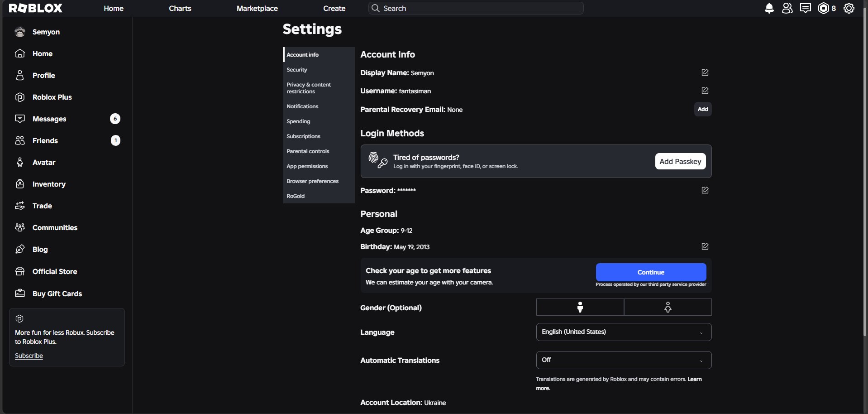
Task: Select the Security settings tab
Action: coord(319,70)
